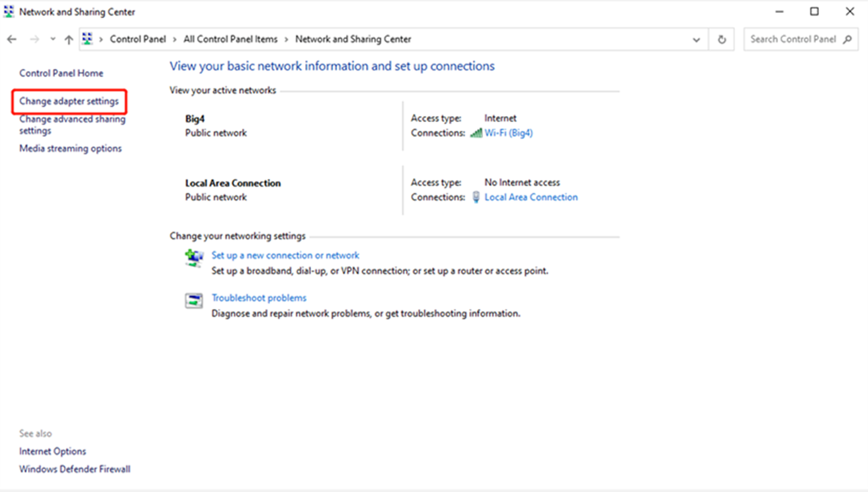Open the Wi-Fi (Big4) connection link
Image resolution: width=868 pixels, height=492 pixels.
(509, 133)
